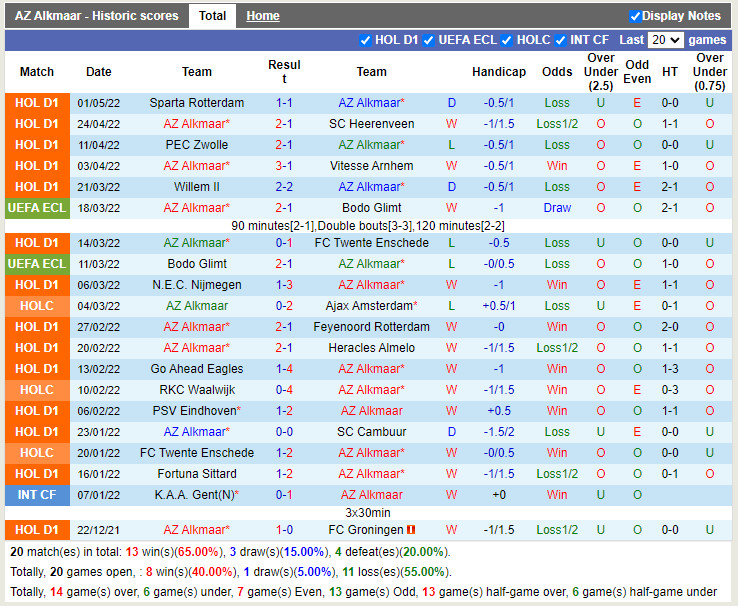Viewport: 739px width, 606px height.
Task: Toggle the HOLC competition checkbox
Action: (507, 40)
